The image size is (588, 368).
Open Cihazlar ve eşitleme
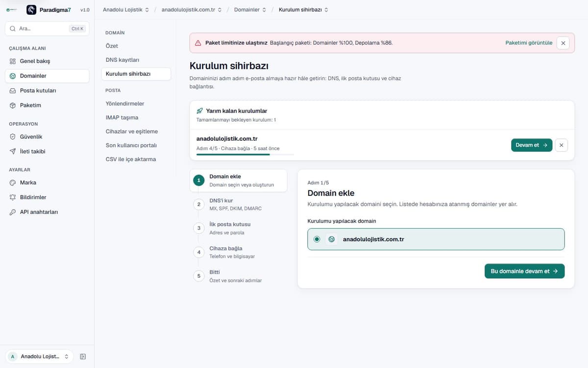[136, 131]
